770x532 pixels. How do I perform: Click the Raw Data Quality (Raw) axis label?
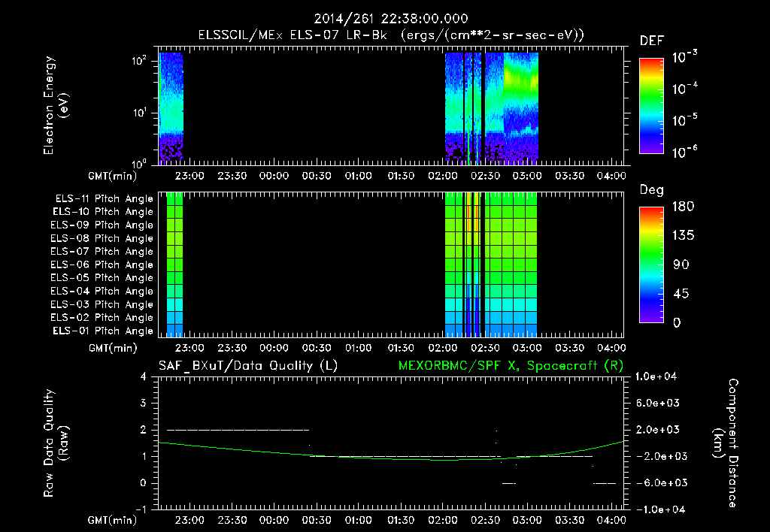point(56,443)
